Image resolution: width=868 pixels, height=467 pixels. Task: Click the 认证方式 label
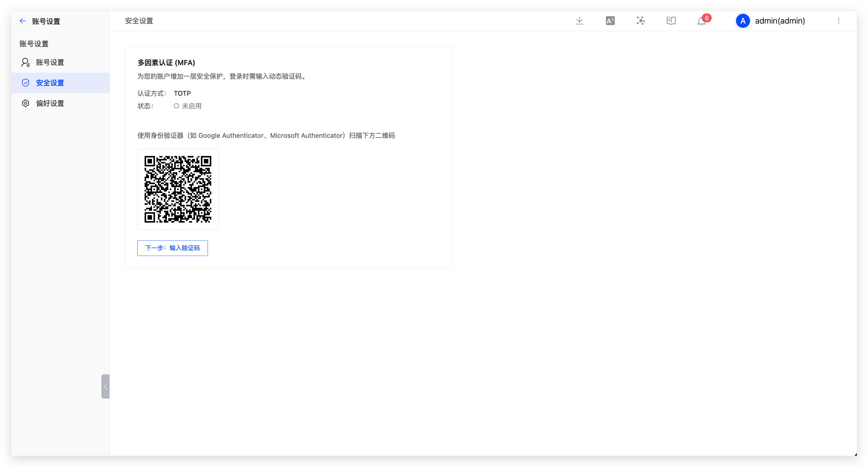point(152,93)
